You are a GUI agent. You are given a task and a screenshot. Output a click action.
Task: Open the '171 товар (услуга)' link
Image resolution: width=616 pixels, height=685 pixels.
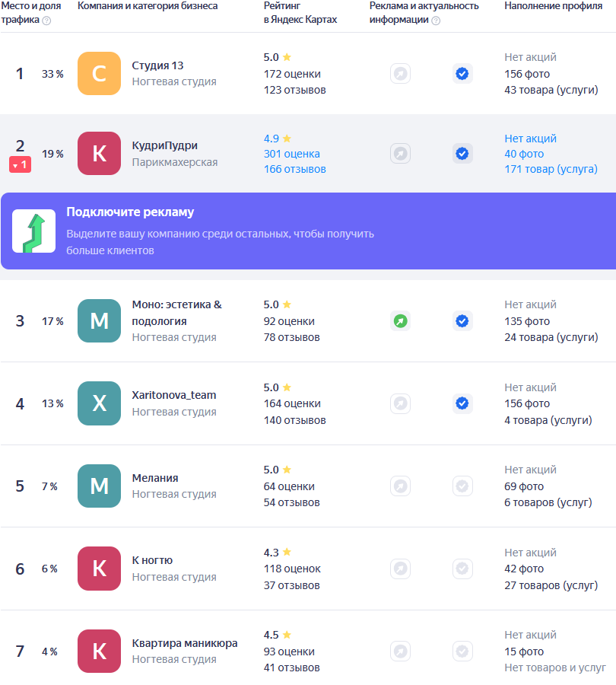(x=551, y=169)
